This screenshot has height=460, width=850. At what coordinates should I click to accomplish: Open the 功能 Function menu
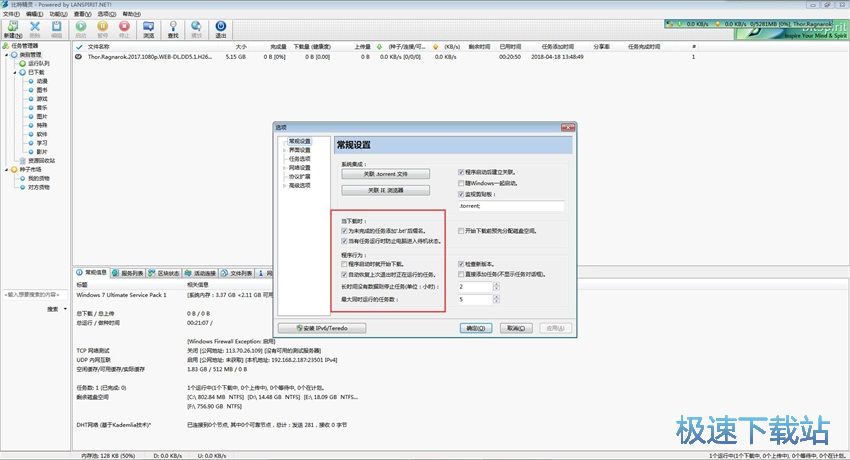59,14
